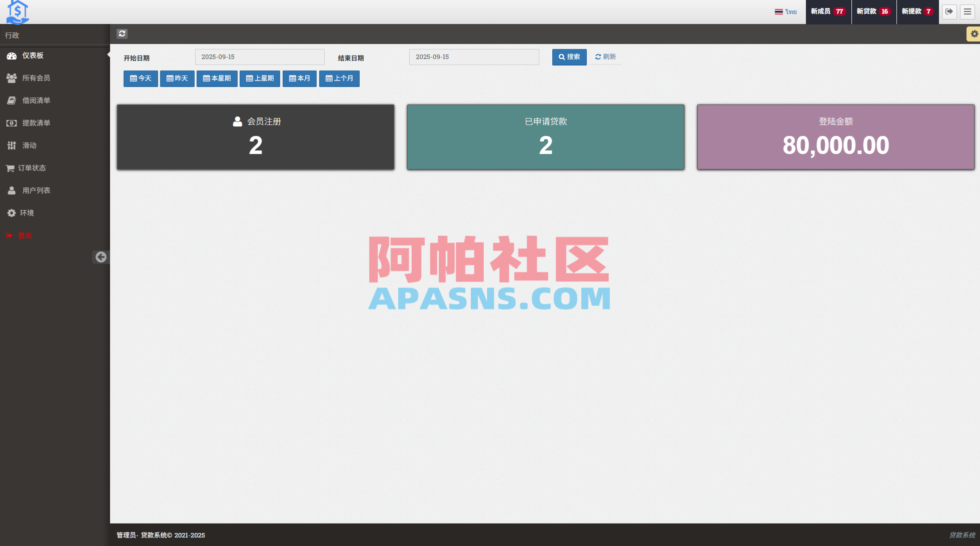Open the 提款清单 withdrawal list icon
The width and height of the screenshot is (980, 546).
pos(12,122)
